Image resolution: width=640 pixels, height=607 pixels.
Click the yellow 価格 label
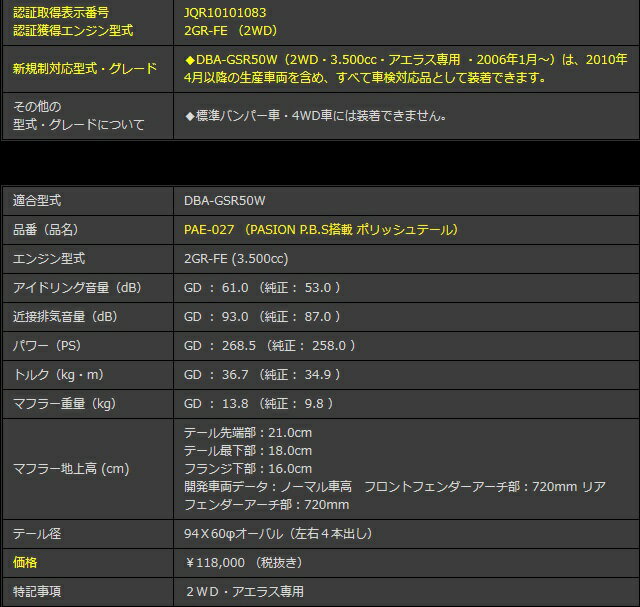point(25,563)
